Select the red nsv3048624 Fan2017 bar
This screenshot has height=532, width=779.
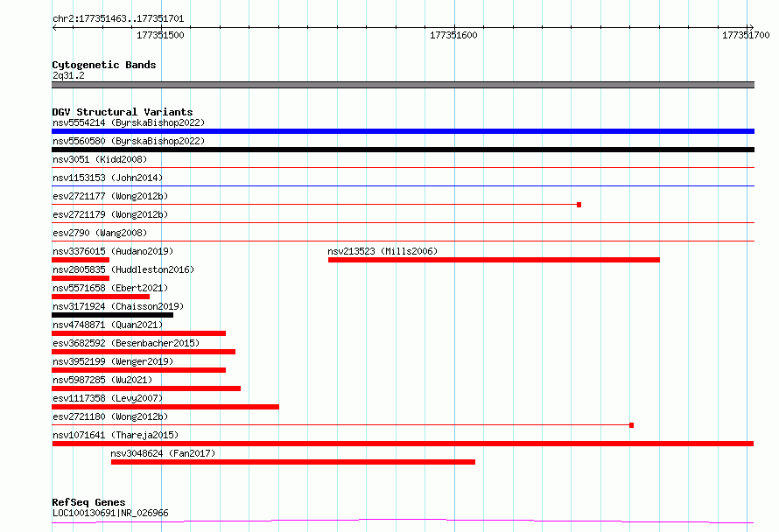click(x=293, y=462)
